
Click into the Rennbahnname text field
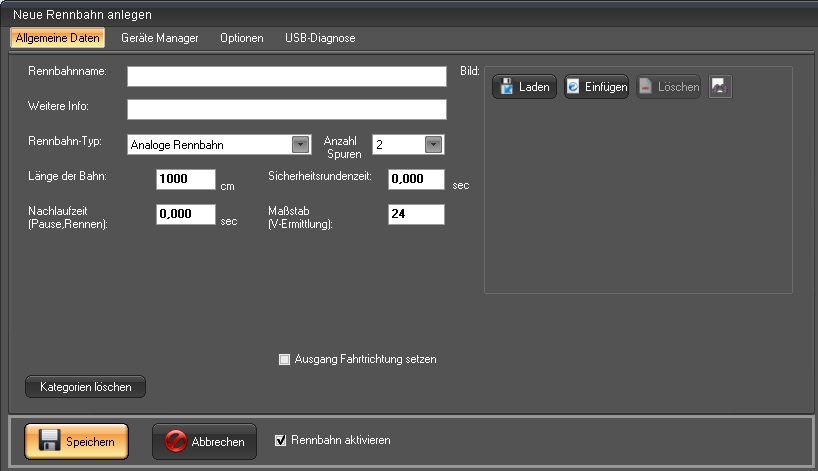(x=286, y=77)
